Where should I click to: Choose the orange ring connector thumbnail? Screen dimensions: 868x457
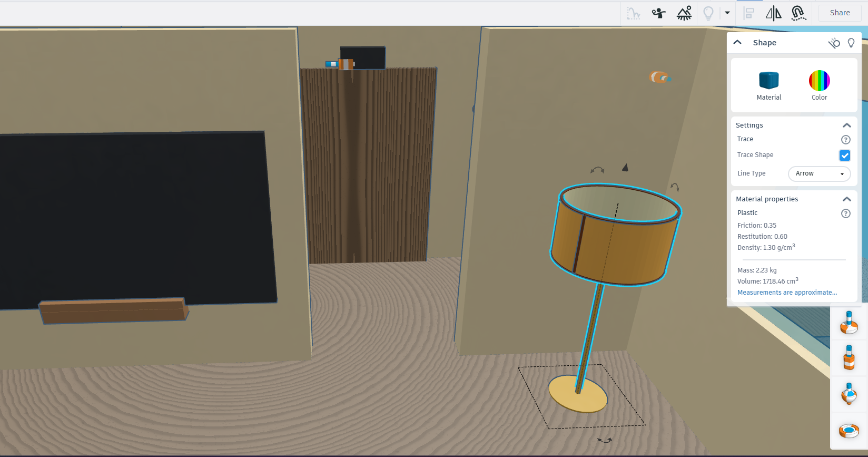849,431
